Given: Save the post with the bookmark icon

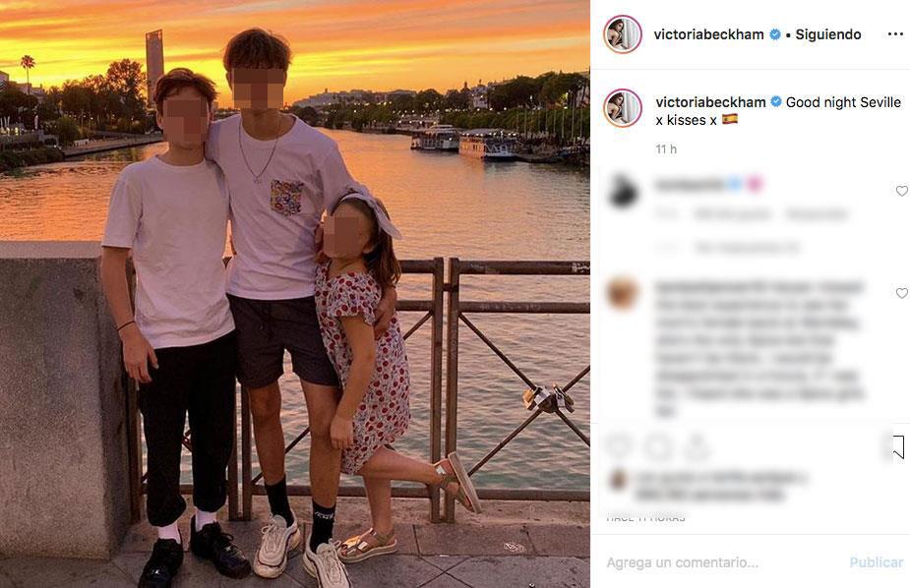Looking at the screenshot, I should tap(898, 447).
